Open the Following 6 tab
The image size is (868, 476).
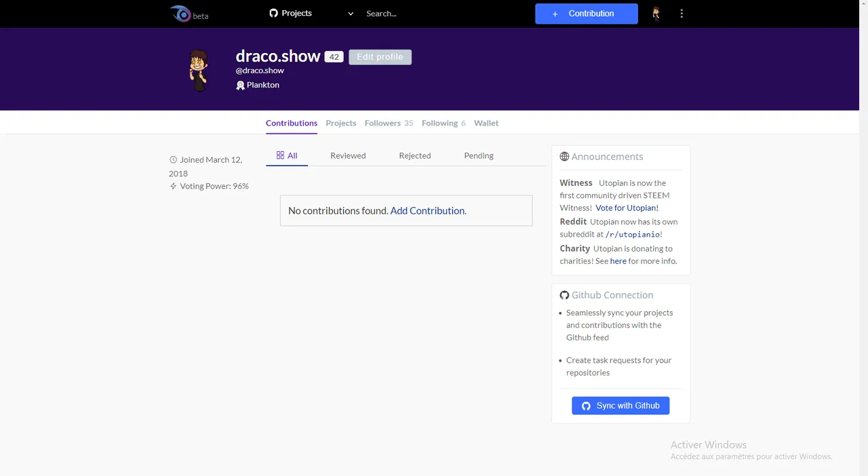click(443, 123)
